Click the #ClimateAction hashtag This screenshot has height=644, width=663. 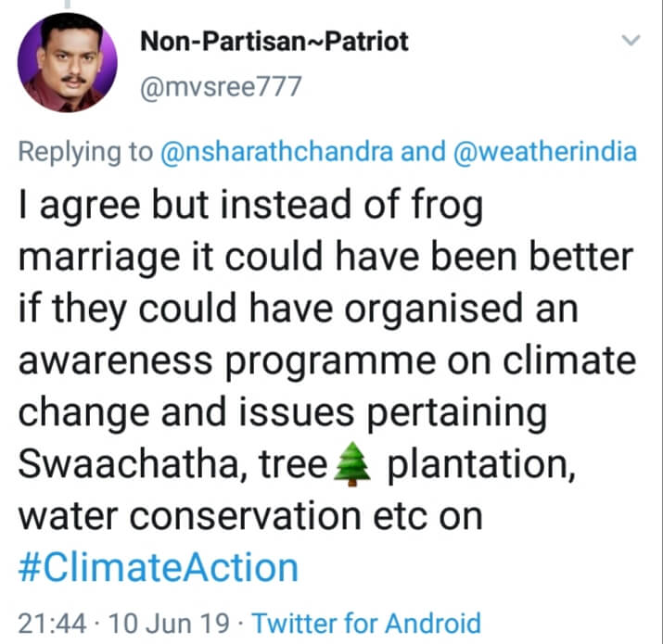click(x=158, y=566)
